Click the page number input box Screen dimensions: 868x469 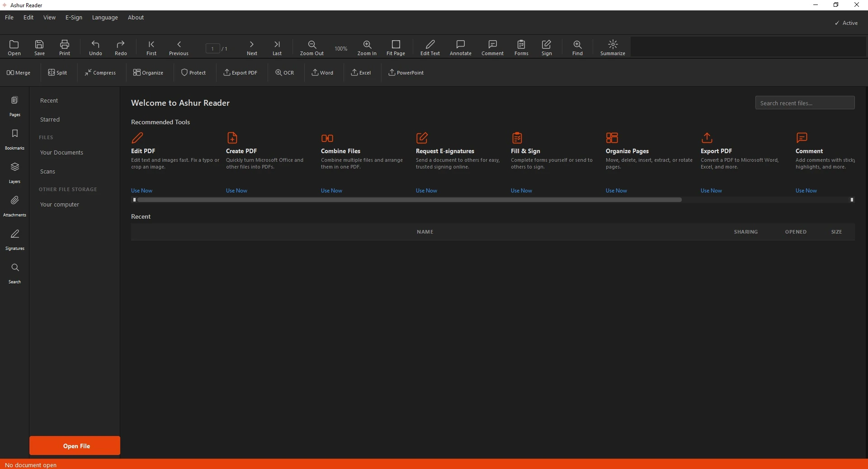pos(212,49)
